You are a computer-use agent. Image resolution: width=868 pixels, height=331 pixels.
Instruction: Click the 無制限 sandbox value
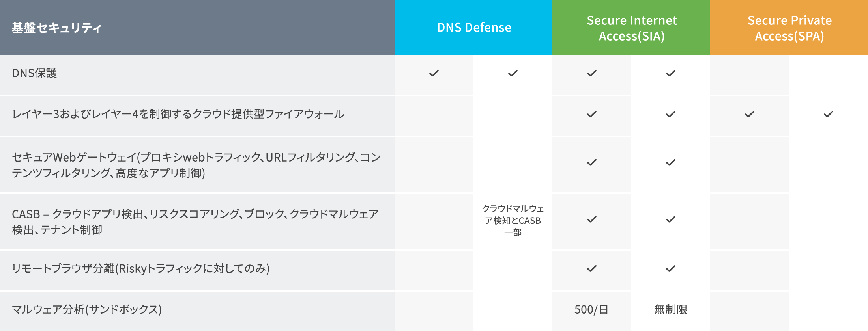(670, 310)
